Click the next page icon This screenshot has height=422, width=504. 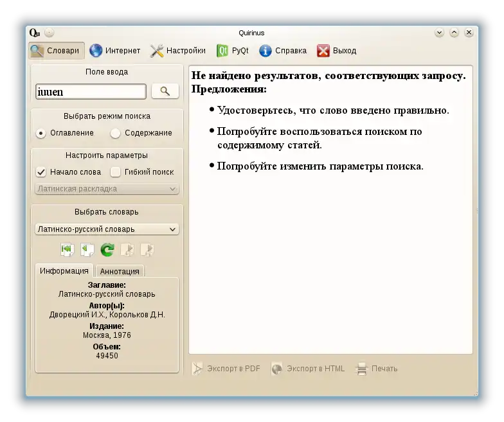127,249
